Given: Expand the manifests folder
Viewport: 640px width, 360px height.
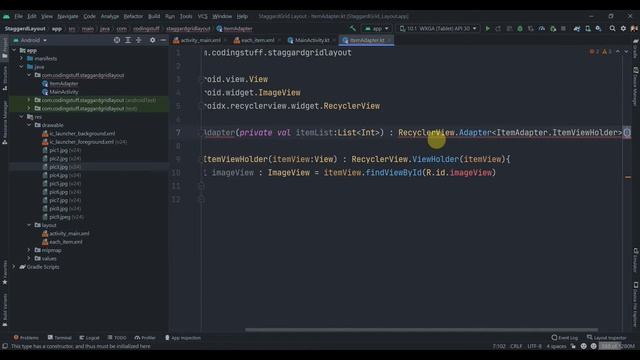Looking at the screenshot, I should (22, 58).
